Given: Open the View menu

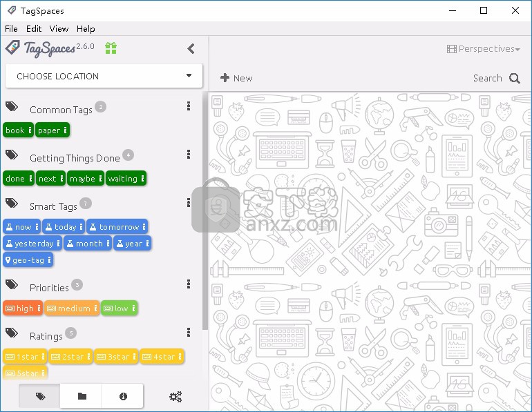Looking at the screenshot, I should tap(59, 29).
